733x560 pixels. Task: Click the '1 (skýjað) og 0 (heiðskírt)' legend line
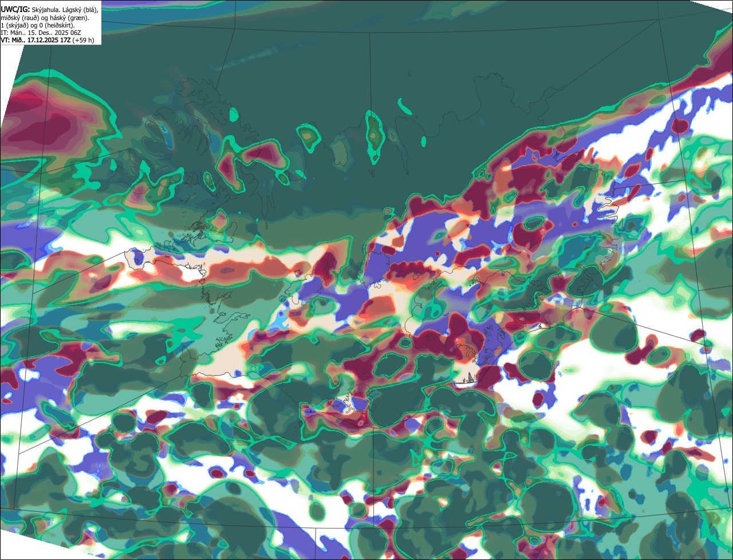tap(38, 25)
